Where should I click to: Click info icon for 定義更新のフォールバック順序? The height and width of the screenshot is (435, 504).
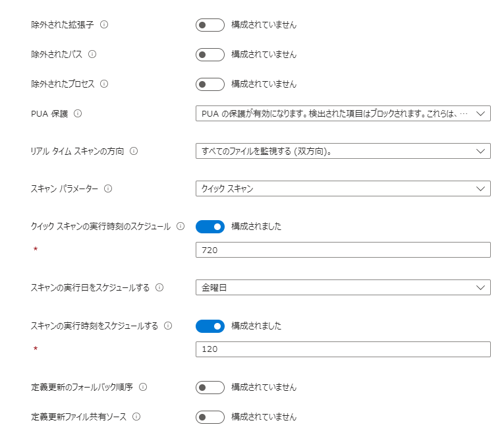click(143, 387)
